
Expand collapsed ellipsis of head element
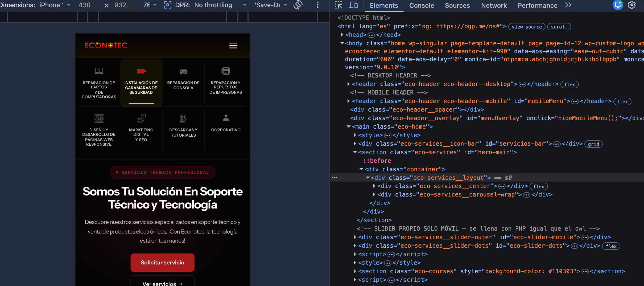point(371,35)
